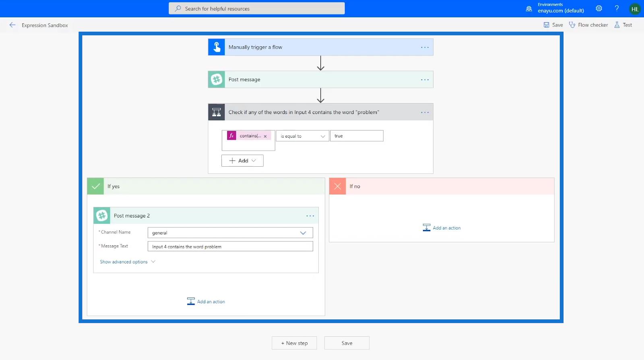This screenshot has width=644, height=360.
Task: Open Flow checker from toolbar
Action: [x=593, y=25]
